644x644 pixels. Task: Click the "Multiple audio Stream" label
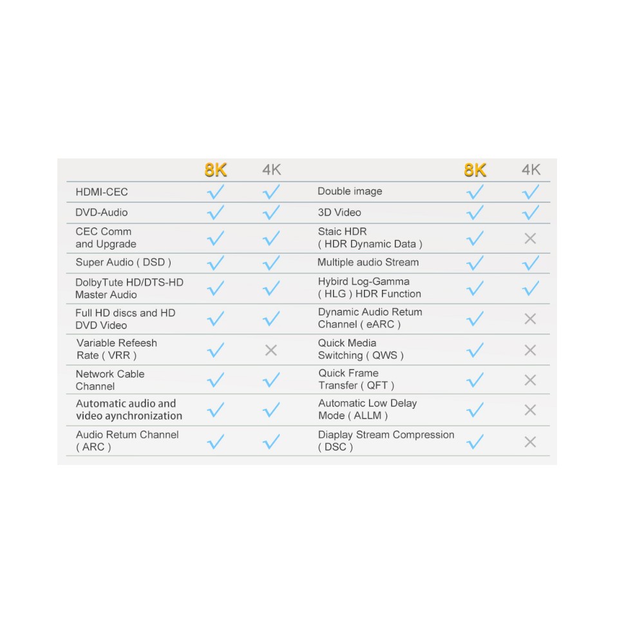pos(368,262)
